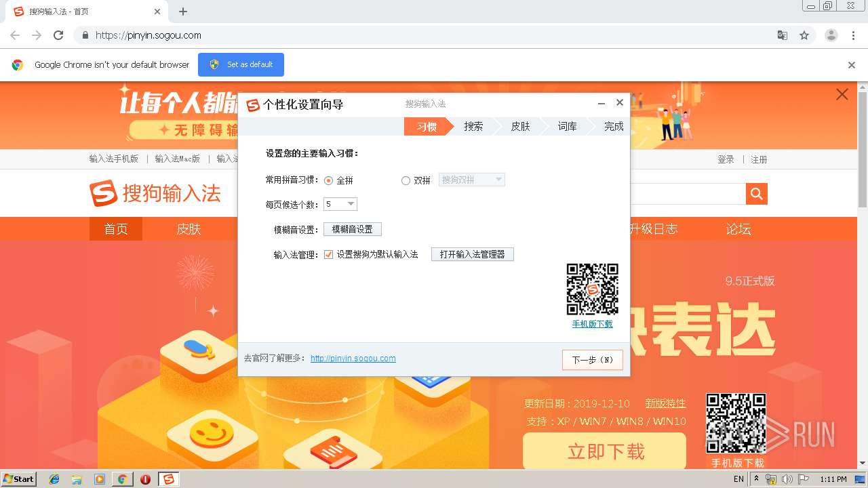Close the 个性化设置向导 wizard window
This screenshot has width=868, height=488.
coord(619,103)
